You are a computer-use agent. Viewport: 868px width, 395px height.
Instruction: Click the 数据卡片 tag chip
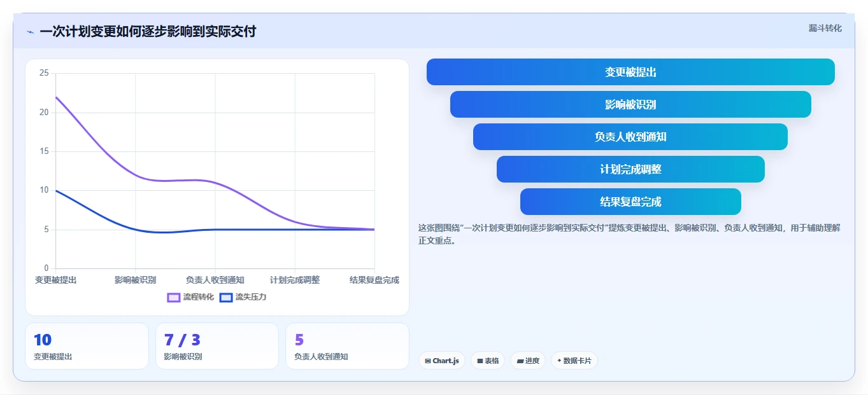(574, 361)
